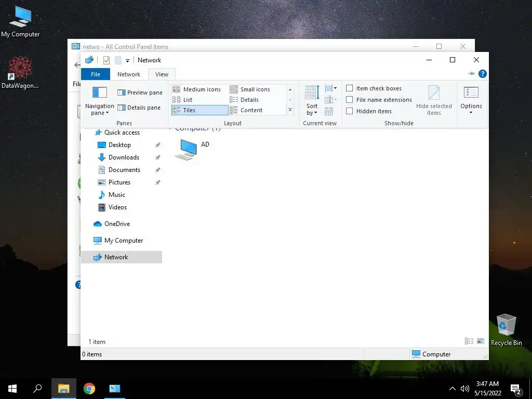Open Downloads in the navigation pane
The width and height of the screenshot is (532, 399).
124,157
